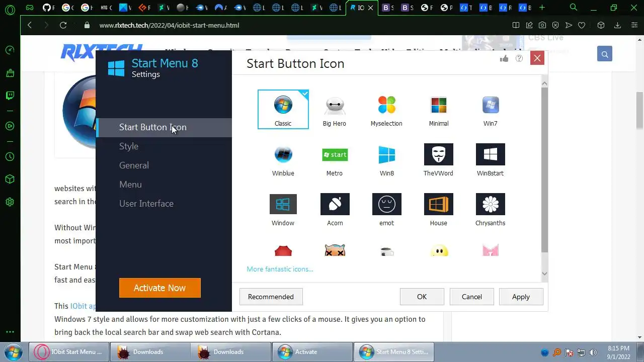Click the heart bookmark icon in address bar
This screenshot has height=362, width=644.
(x=582, y=25)
